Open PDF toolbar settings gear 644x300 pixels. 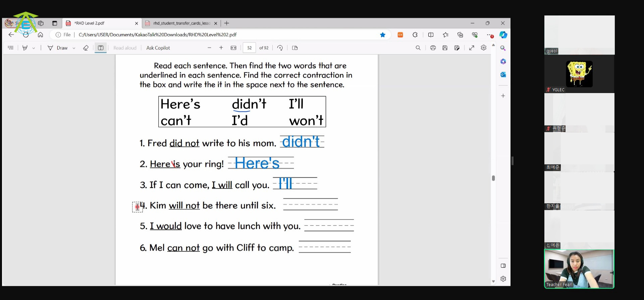[483, 48]
